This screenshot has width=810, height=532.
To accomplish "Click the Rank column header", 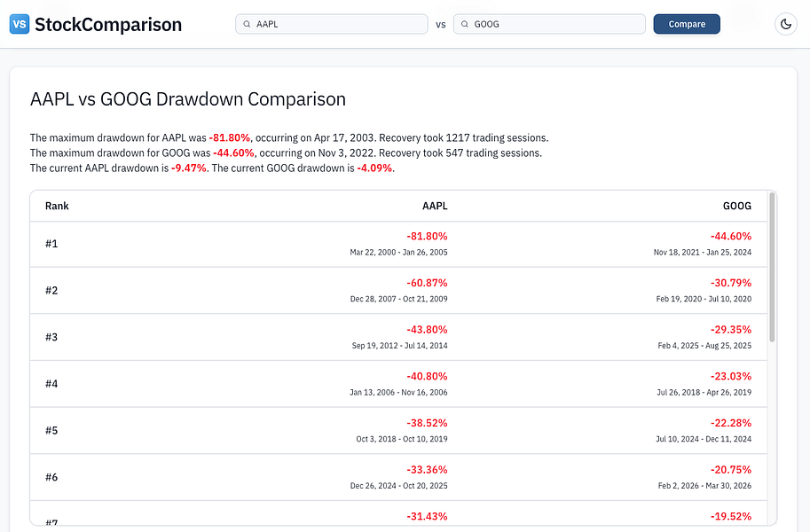I will coord(57,206).
